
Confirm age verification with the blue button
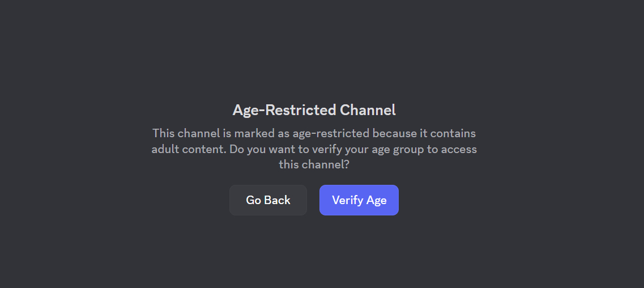click(x=359, y=200)
